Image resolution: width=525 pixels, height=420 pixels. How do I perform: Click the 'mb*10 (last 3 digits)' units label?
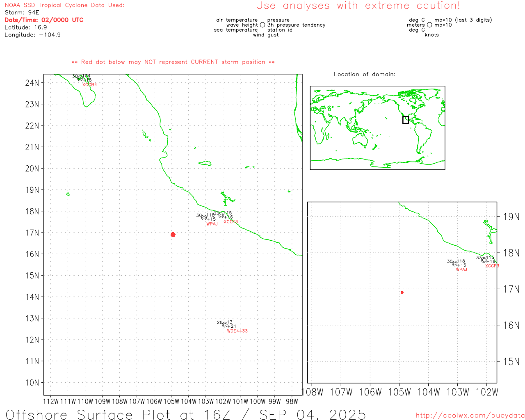coord(463,20)
